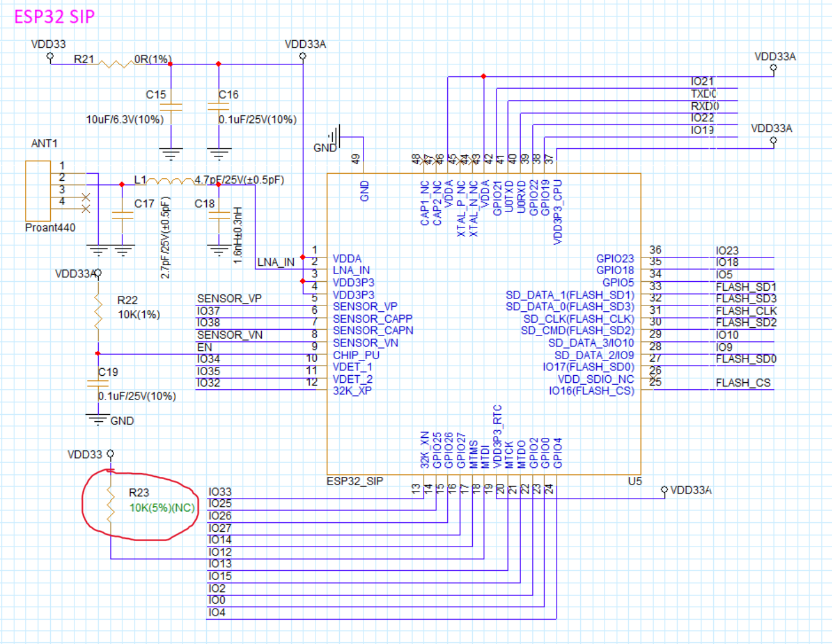The image size is (832, 644).
Task: Click the IO21 net label
Action: click(703, 82)
